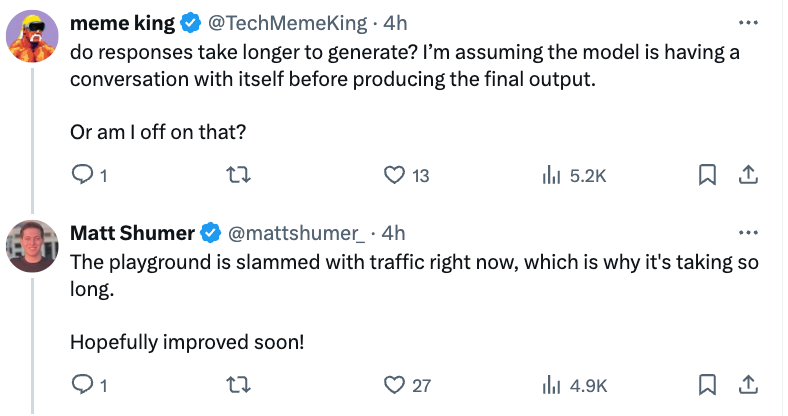Bookmark meme king's tweet
The image size is (788, 416).
coord(707,175)
